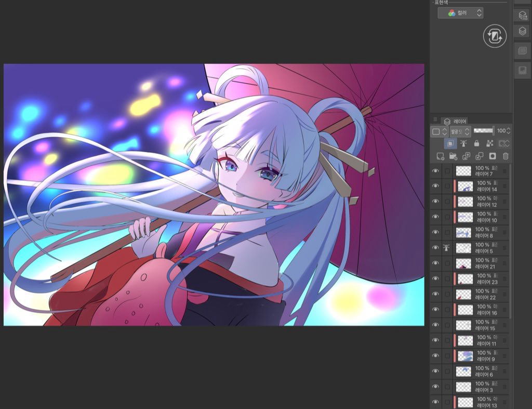Open the blending mode dropdown
The image size is (532, 409).
(x=460, y=131)
